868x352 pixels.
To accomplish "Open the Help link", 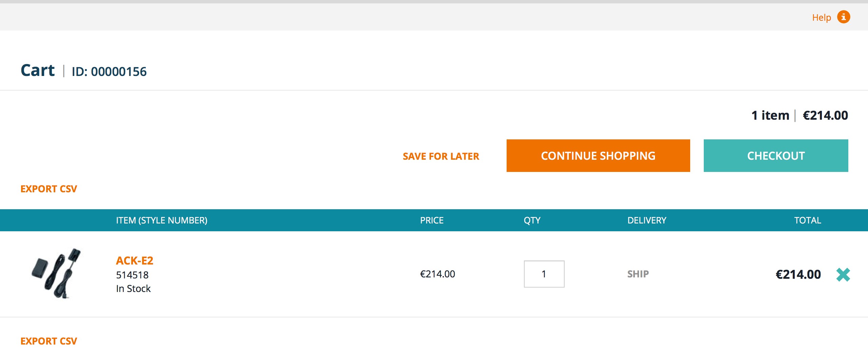I will pyautogui.click(x=822, y=18).
